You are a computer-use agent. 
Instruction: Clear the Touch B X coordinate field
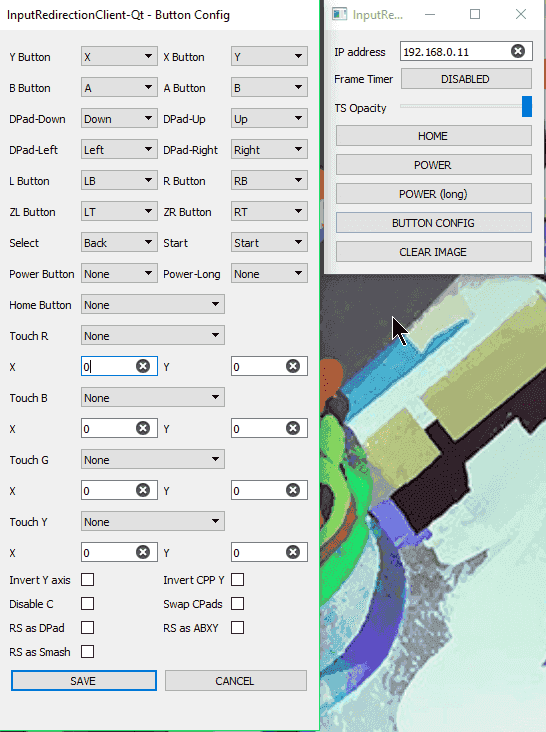point(143,429)
